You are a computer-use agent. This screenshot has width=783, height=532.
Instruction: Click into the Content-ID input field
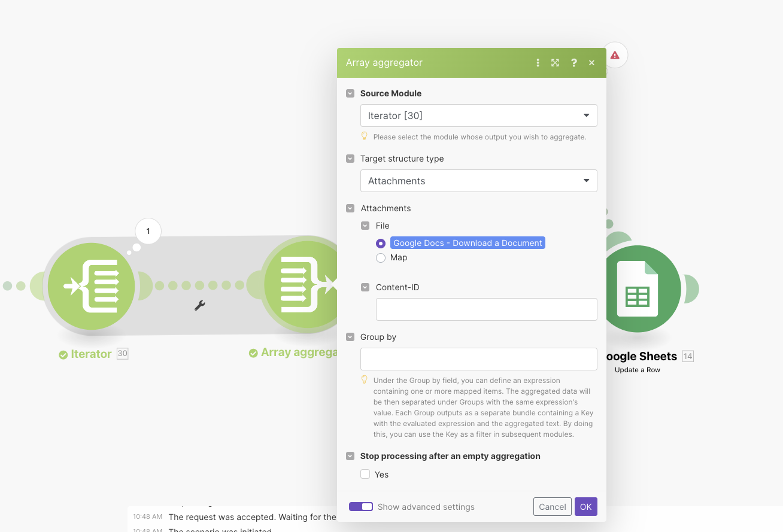click(487, 309)
